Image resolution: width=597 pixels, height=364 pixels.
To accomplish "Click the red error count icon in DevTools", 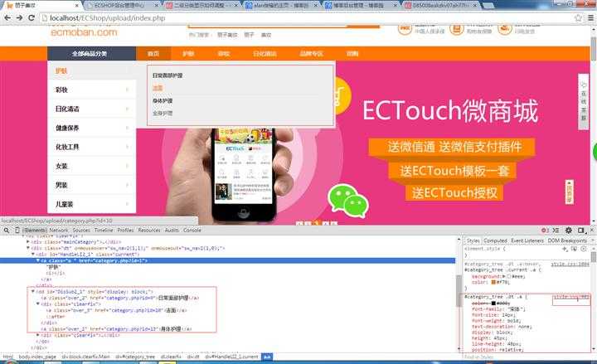I will [545, 230].
